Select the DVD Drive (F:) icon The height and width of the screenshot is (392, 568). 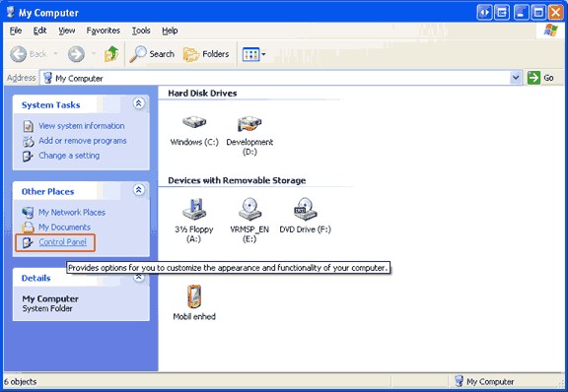pos(305,209)
